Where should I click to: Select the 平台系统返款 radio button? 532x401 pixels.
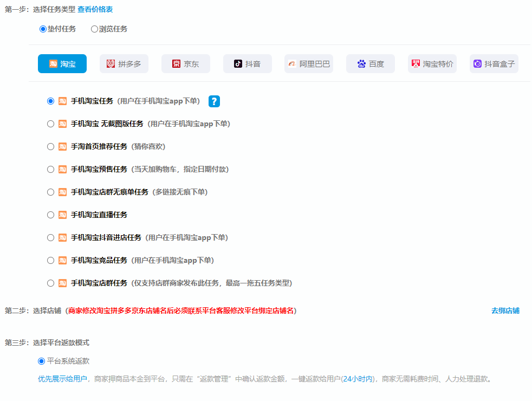coord(41,361)
